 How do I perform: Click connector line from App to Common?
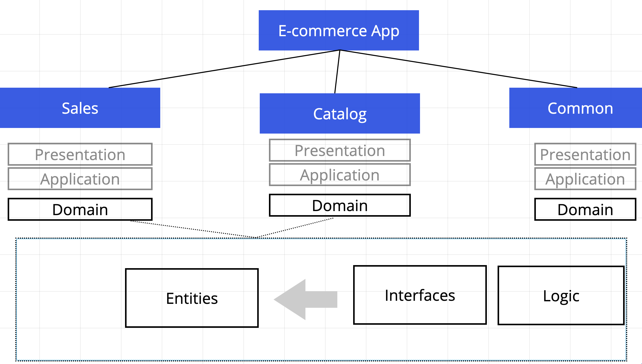click(458, 69)
